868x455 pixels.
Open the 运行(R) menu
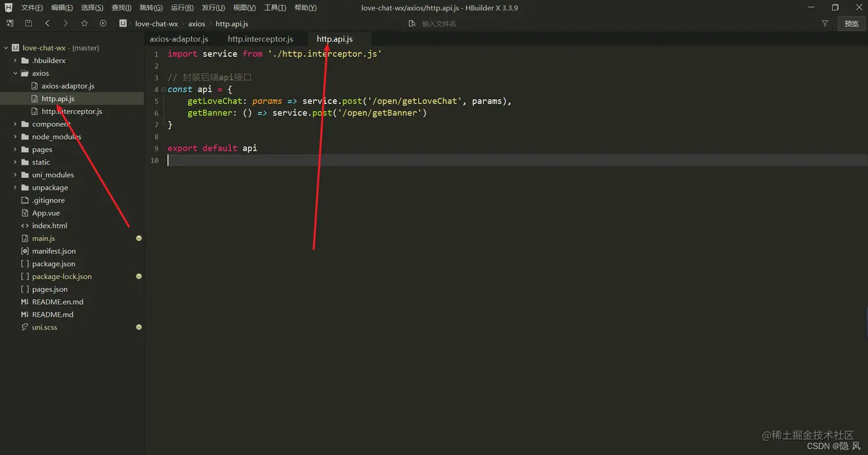pyautogui.click(x=182, y=7)
